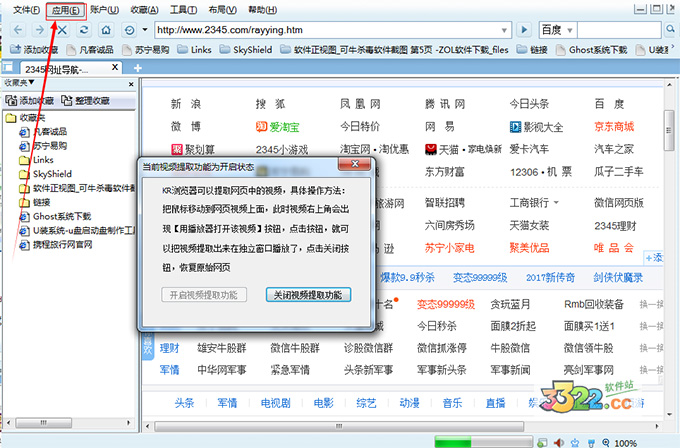Open 新浪 link
The height and width of the screenshot is (448, 680).
tap(186, 104)
